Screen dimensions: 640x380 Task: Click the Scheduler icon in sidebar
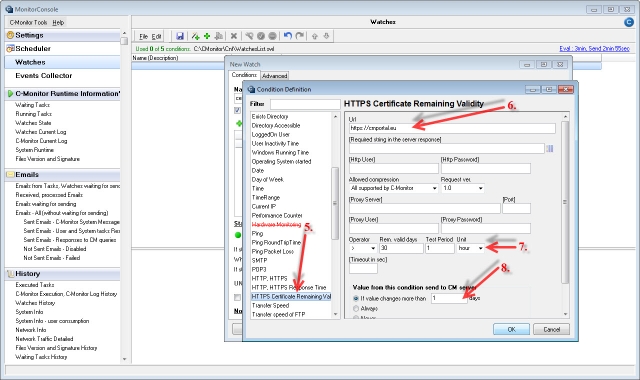coord(10,49)
